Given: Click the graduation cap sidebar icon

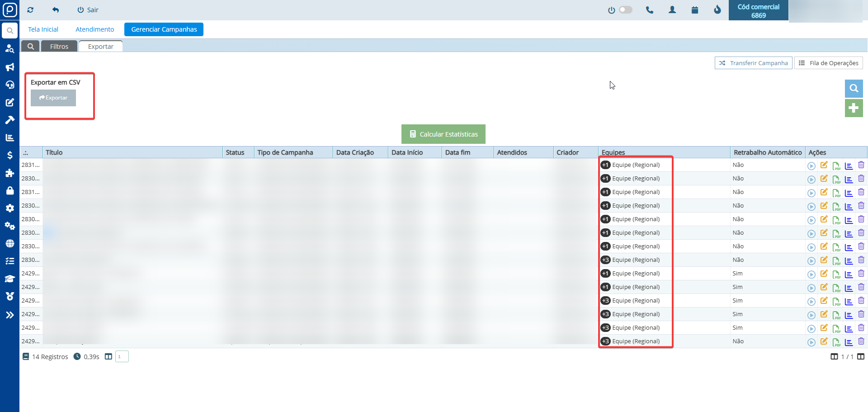Looking at the screenshot, I should (x=9, y=279).
